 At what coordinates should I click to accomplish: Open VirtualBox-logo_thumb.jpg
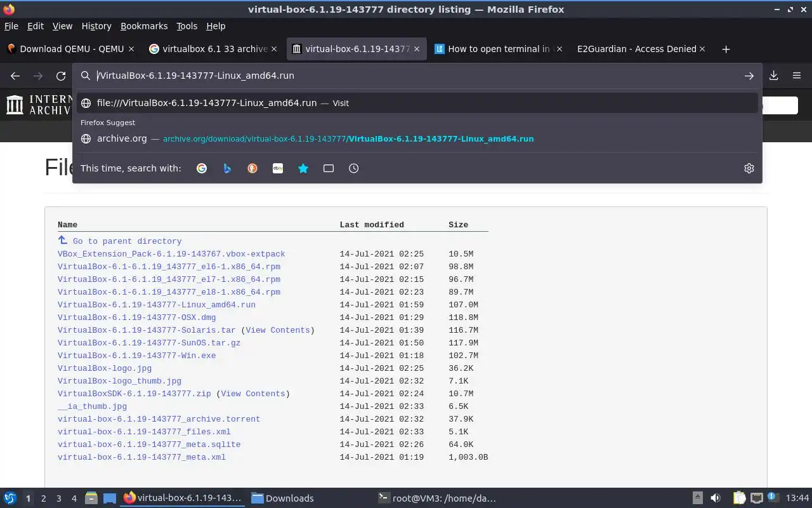pyautogui.click(x=119, y=381)
